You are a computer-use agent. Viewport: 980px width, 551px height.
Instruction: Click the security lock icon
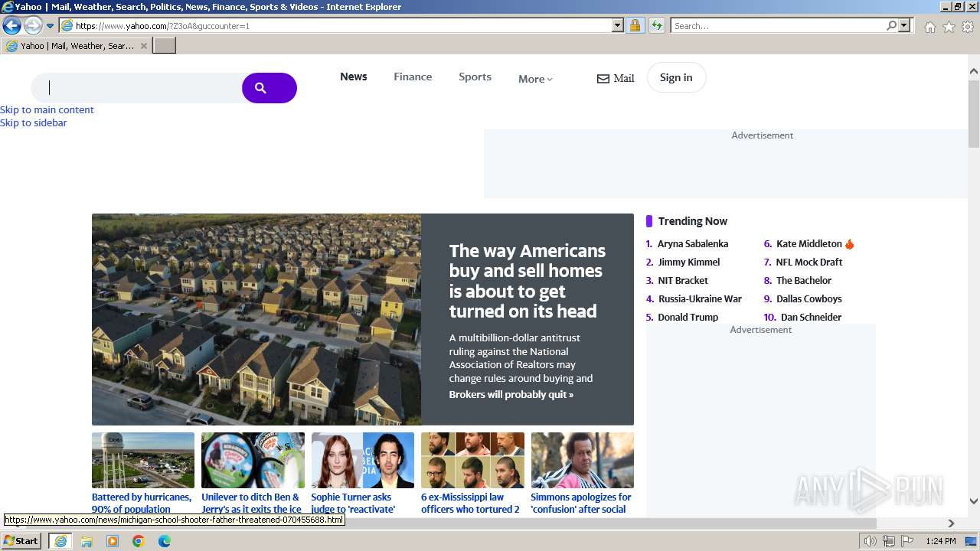635,26
